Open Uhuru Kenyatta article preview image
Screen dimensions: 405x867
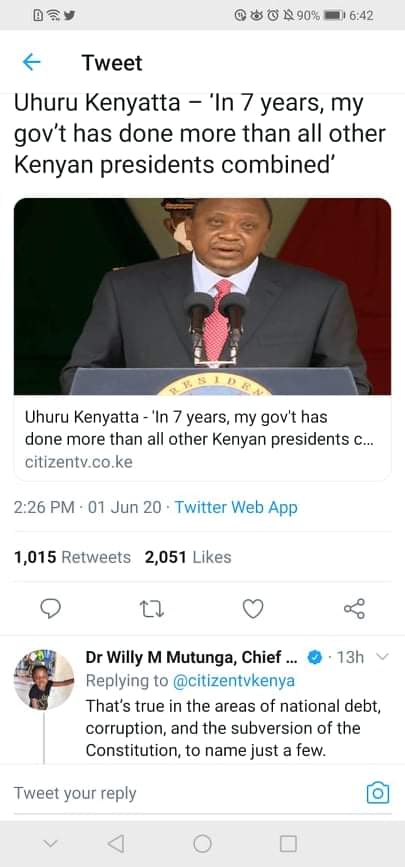tap(202, 296)
